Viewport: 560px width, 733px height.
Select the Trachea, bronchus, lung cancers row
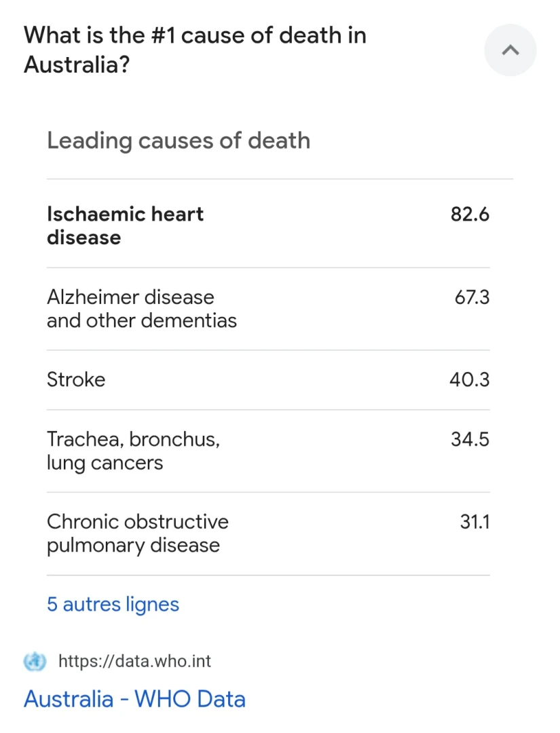(268, 451)
